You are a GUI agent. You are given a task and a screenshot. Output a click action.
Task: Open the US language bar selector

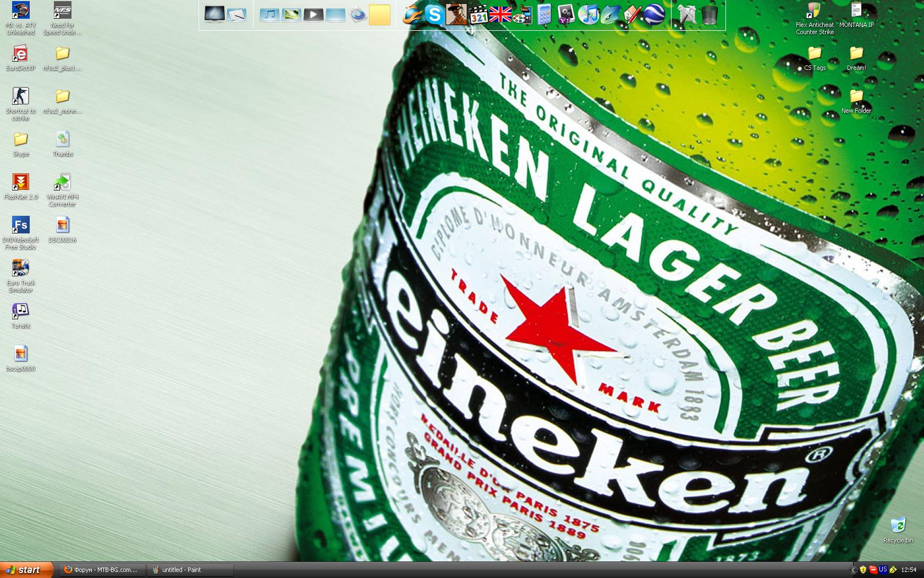point(883,570)
